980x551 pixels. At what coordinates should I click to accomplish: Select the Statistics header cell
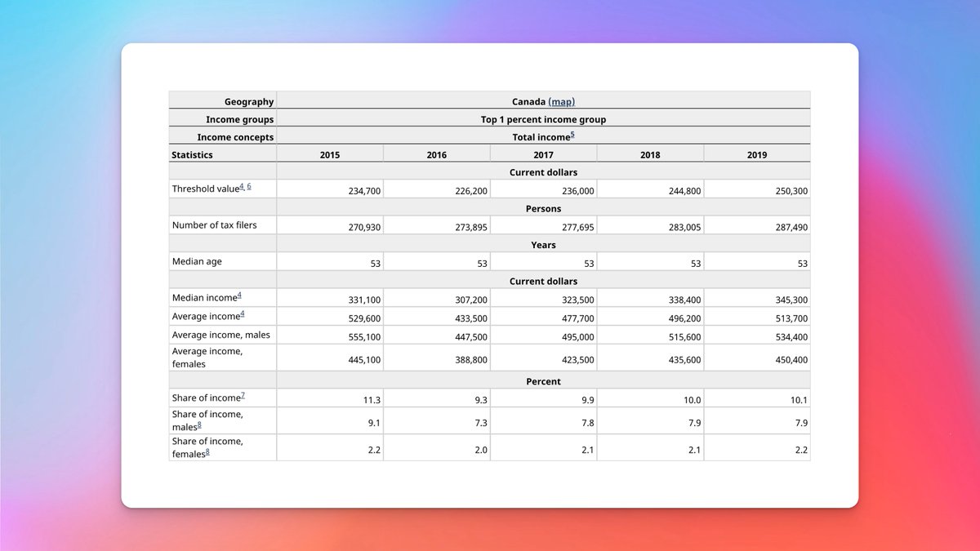(x=192, y=154)
